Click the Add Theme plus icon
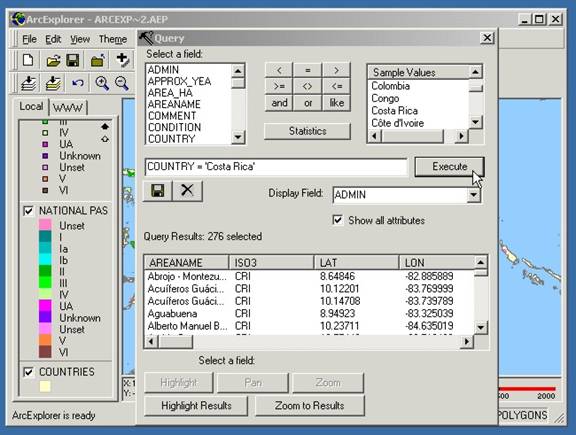576x435 pixels. pyautogui.click(x=122, y=60)
